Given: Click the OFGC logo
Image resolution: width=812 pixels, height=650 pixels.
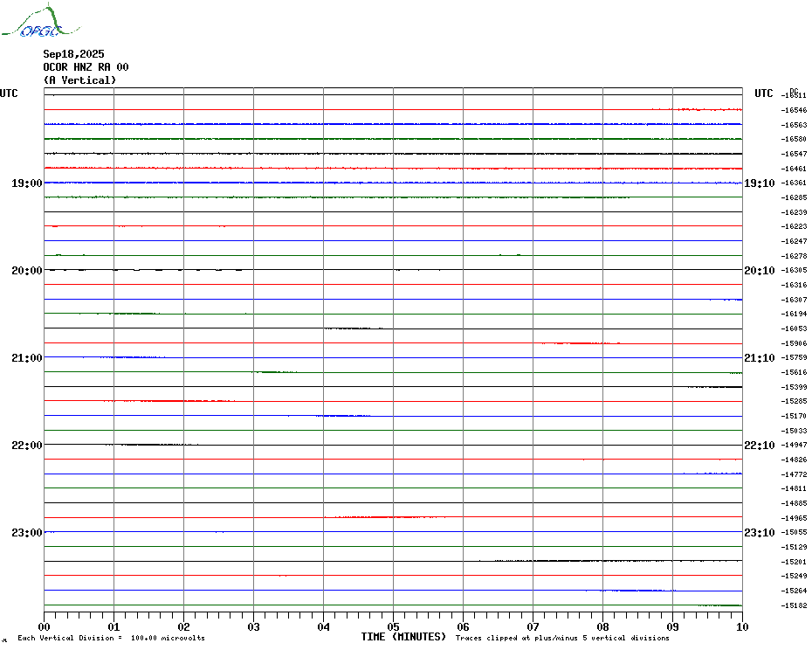Looking at the screenshot, I should (41, 21).
